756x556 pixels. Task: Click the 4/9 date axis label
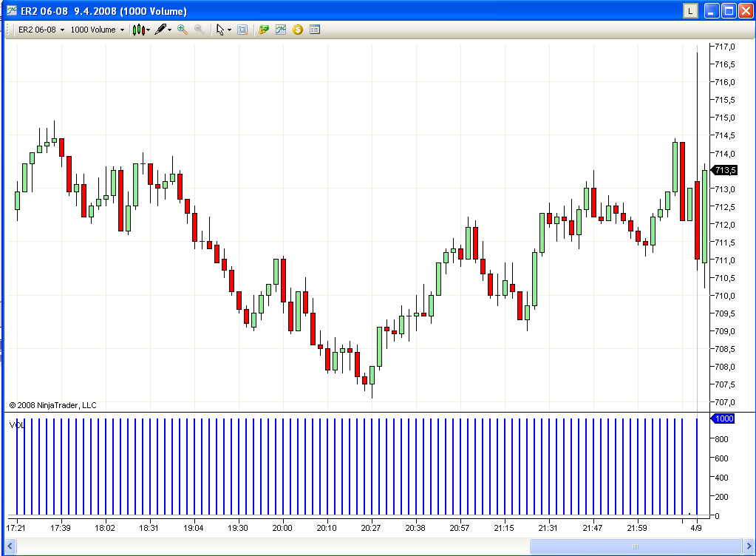tap(695, 528)
